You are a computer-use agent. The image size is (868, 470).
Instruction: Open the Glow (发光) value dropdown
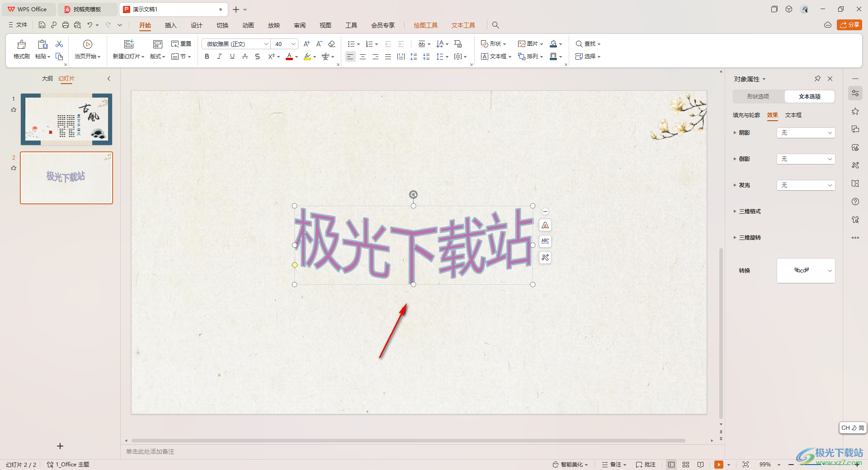806,185
